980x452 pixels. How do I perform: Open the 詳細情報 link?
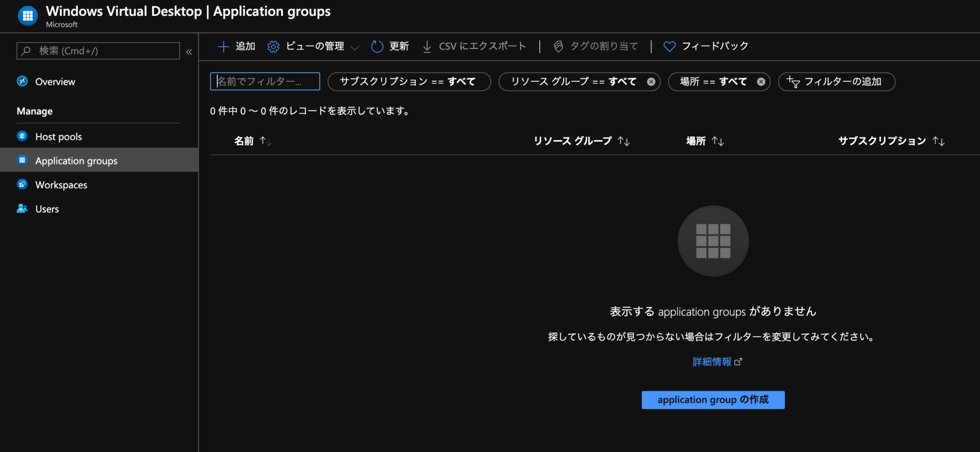tap(713, 362)
